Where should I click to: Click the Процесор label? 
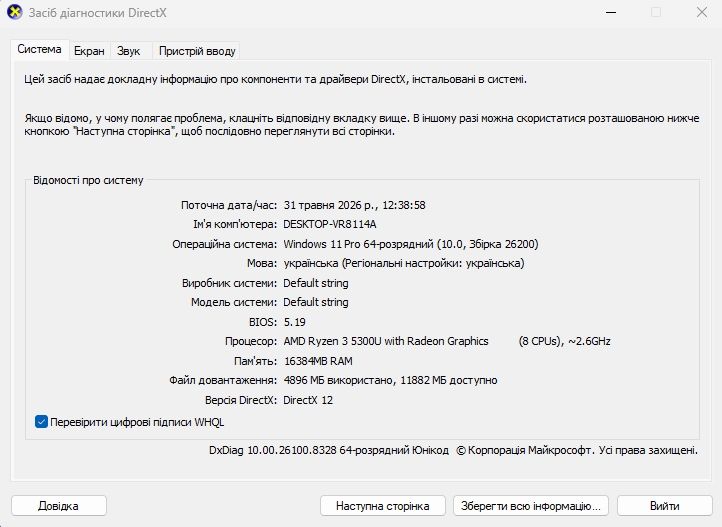tap(251, 342)
